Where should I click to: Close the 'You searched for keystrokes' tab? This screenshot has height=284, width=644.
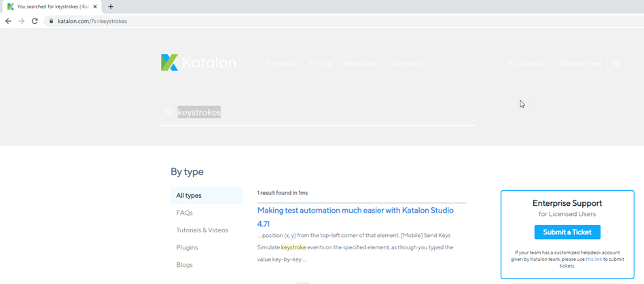coord(95,7)
